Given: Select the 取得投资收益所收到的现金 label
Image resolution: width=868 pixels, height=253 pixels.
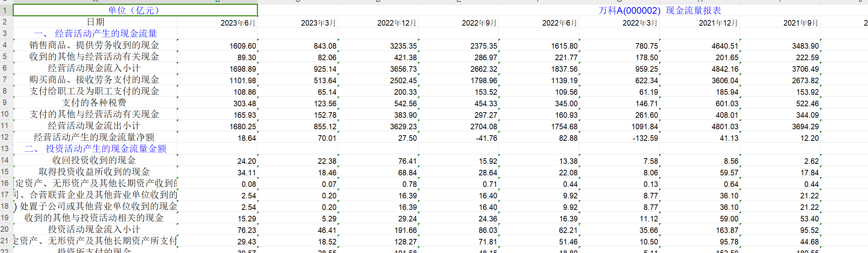Looking at the screenshot, I should click(x=94, y=172).
